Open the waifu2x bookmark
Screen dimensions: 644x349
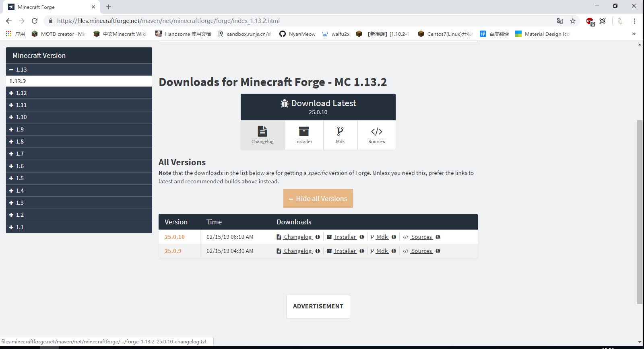tap(336, 34)
